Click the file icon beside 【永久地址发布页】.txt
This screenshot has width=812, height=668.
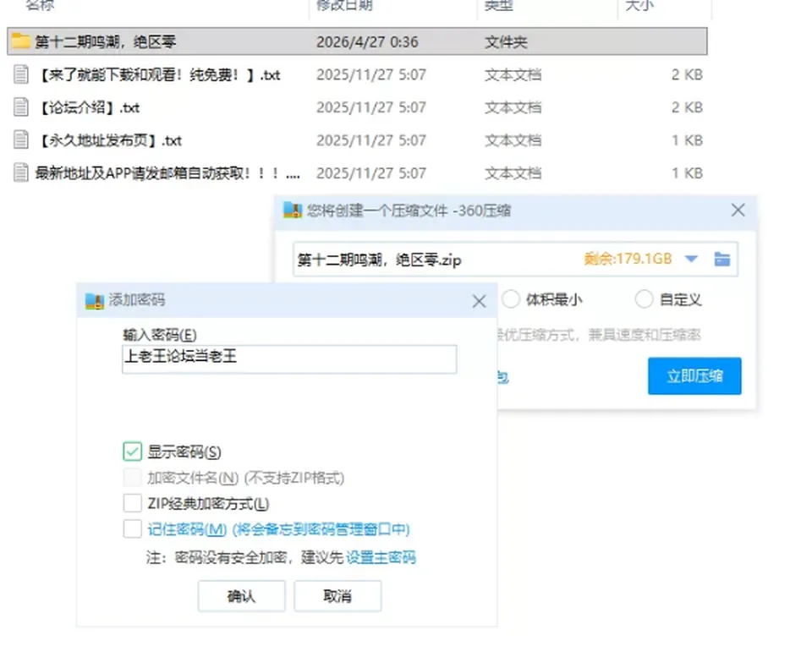coord(20,140)
